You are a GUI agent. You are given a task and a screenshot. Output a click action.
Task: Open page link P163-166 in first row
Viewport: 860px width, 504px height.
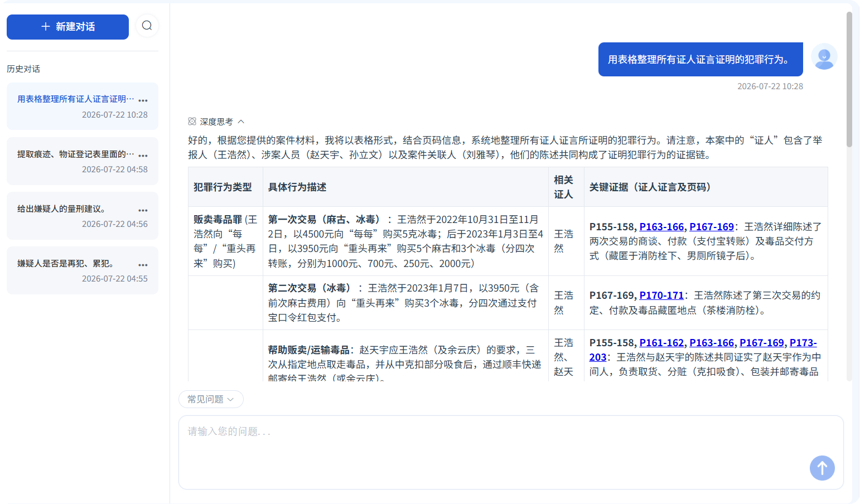pyautogui.click(x=661, y=227)
